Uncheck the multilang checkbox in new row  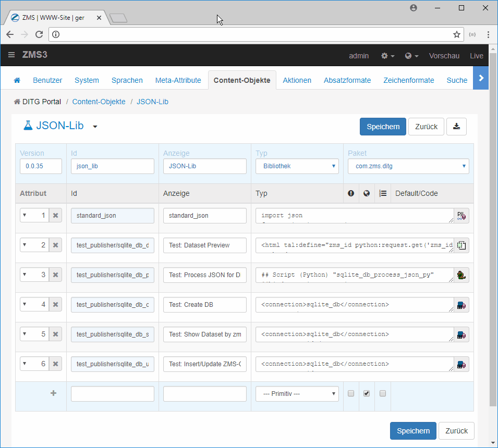(367, 393)
